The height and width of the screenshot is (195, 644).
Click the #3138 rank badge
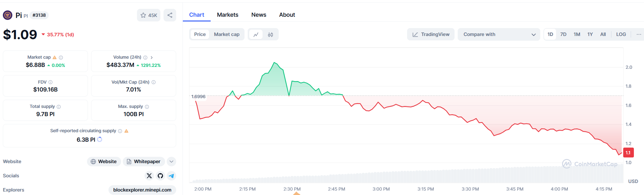click(x=39, y=15)
